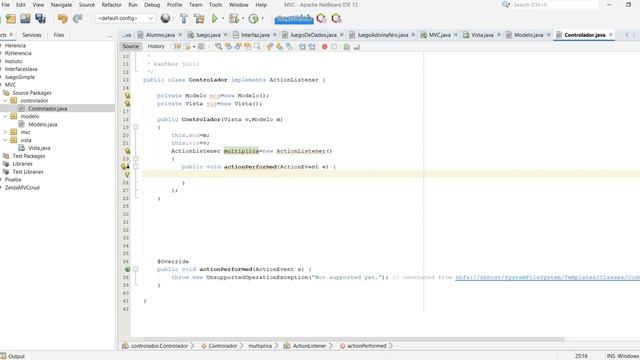
Task: Click the Last Edit icon in editor toolbar
Action: [178, 47]
